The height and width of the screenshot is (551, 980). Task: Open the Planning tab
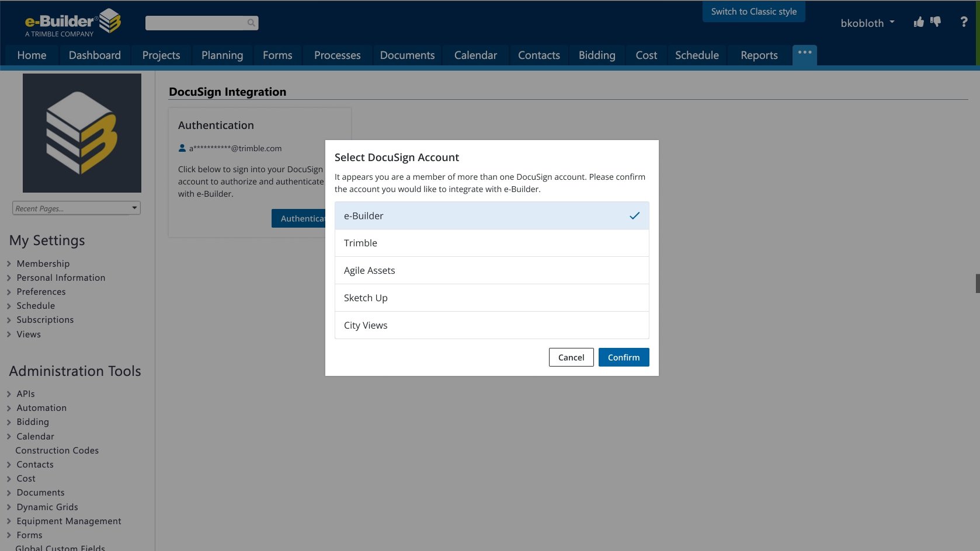tap(222, 55)
